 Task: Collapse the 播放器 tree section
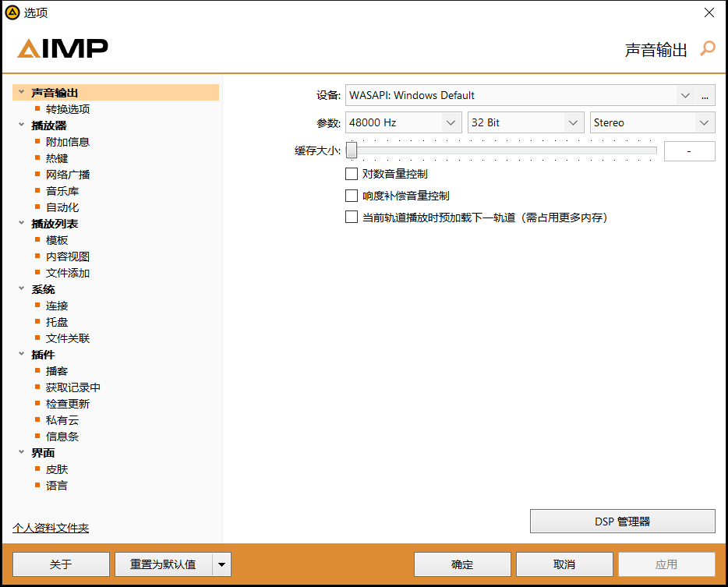coord(21,125)
